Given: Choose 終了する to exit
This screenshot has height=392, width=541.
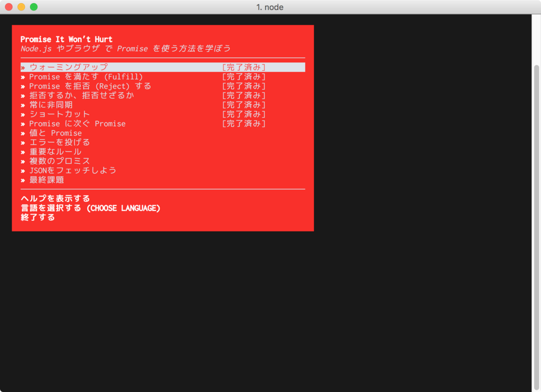Looking at the screenshot, I should point(38,217).
